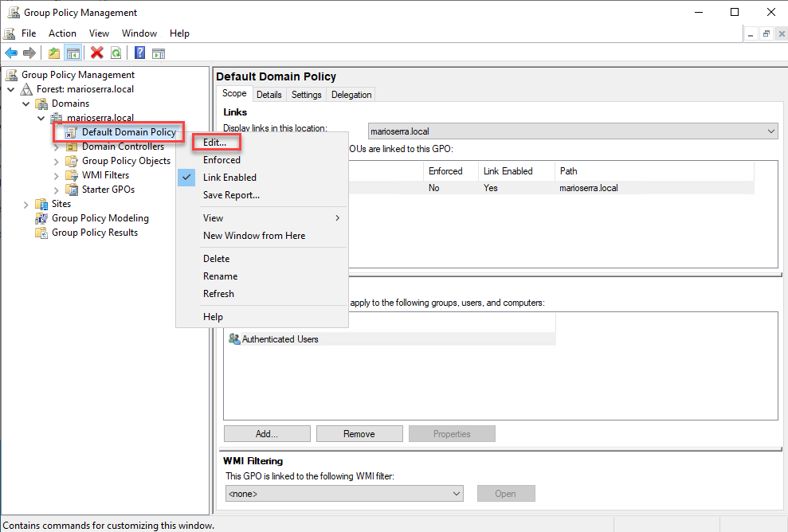Select the Group Policy Modeling icon
This screenshot has width=788, height=532.
point(41,218)
